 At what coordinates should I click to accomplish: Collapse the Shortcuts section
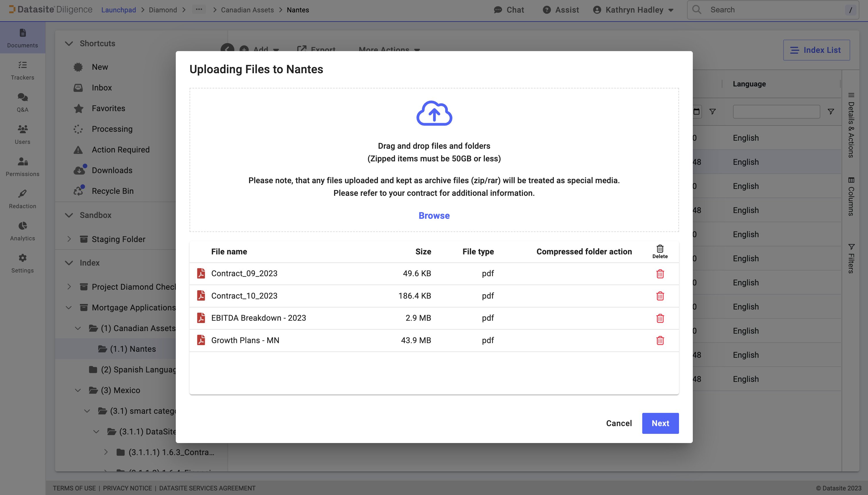pos(69,44)
